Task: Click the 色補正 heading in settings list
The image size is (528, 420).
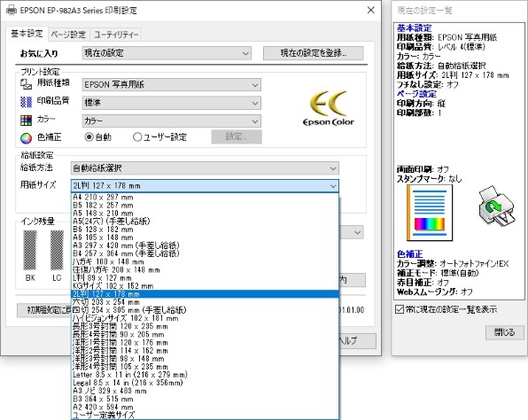Action: click(x=410, y=254)
